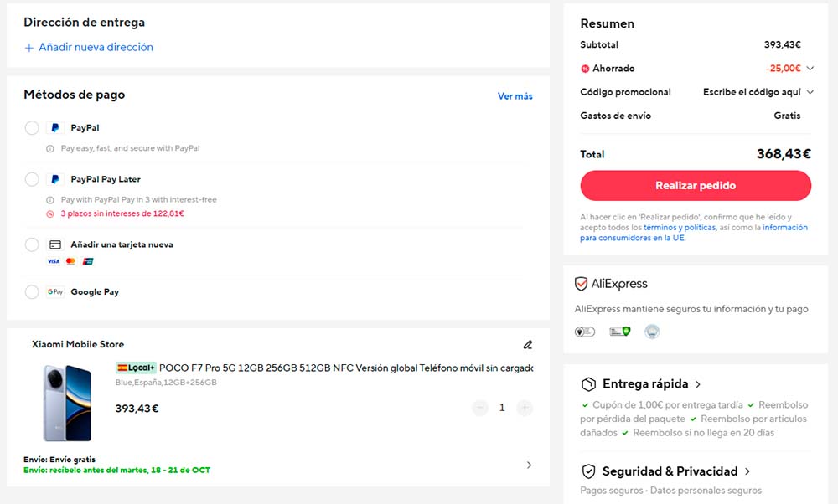Select the PayPal Pay Later option
838x504 pixels.
tap(32, 179)
